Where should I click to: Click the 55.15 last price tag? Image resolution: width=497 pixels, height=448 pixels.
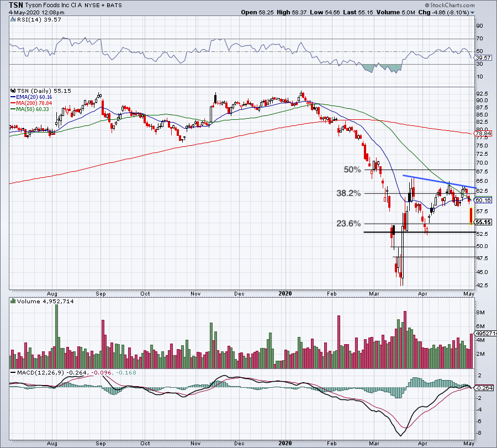click(483, 222)
